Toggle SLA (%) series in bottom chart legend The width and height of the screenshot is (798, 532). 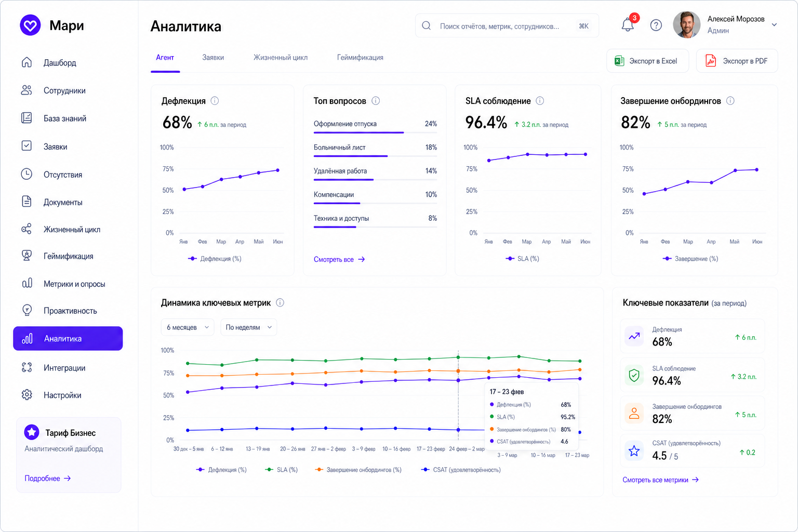click(282, 470)
